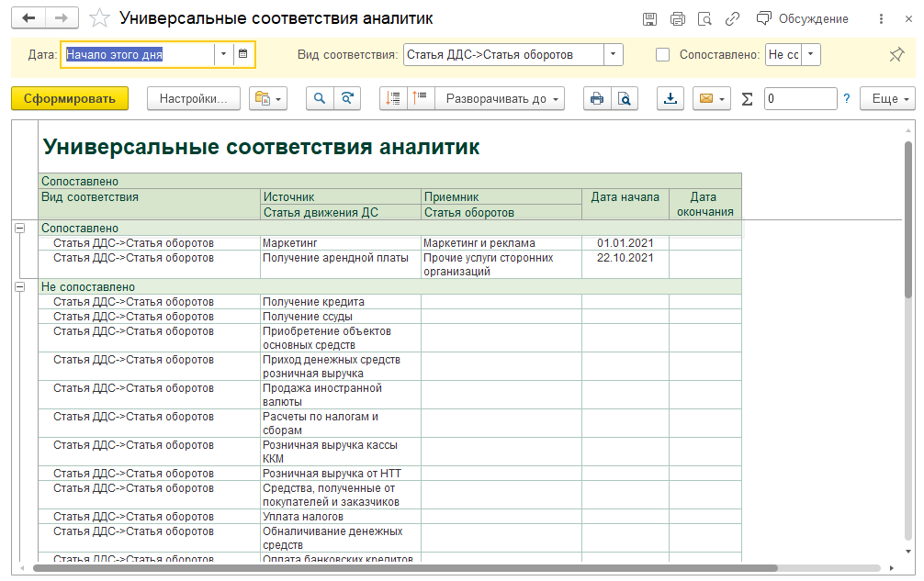
Task: Open the calendar picker next to the Дата field
Action: pyautogui.click(x=243, y=54)
